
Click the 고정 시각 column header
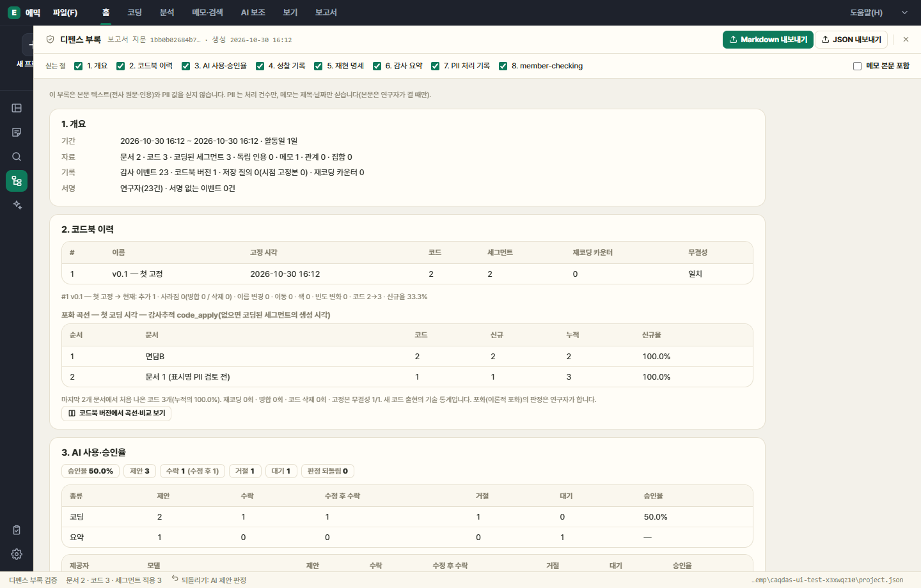pyautogui.click(x=264, y=252)
